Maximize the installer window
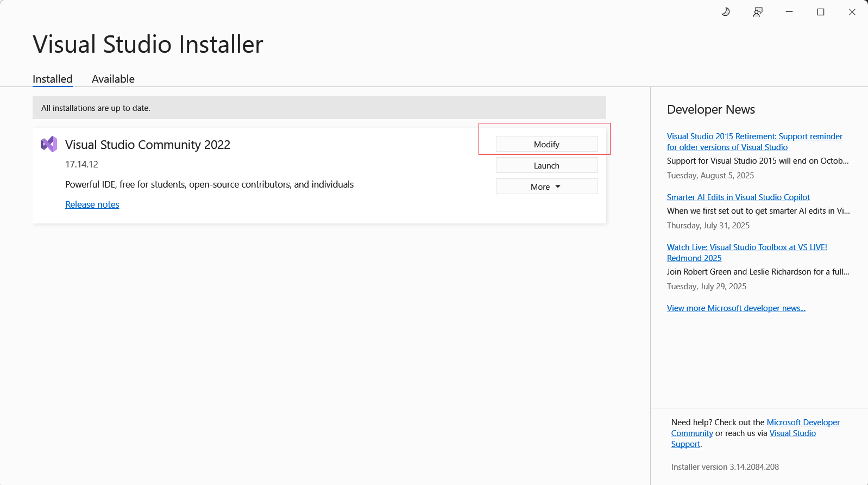The height and width of the screenshot is (485, 868). point(821,12)
